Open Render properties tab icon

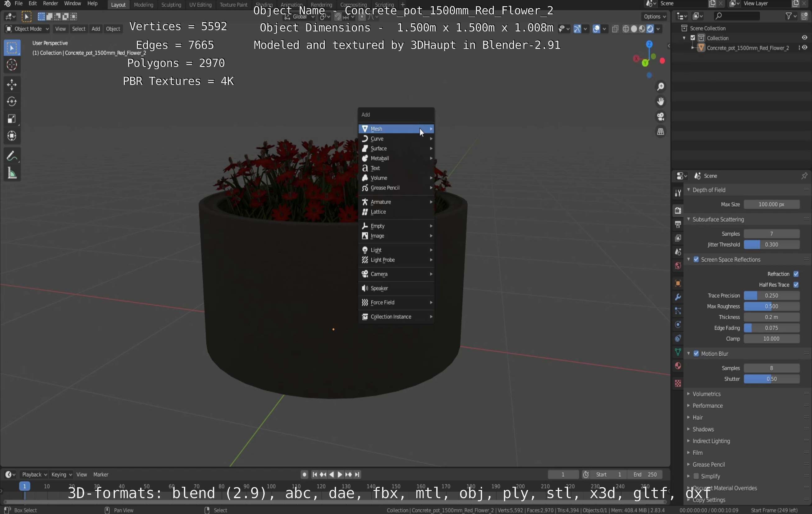pos(678,211)
